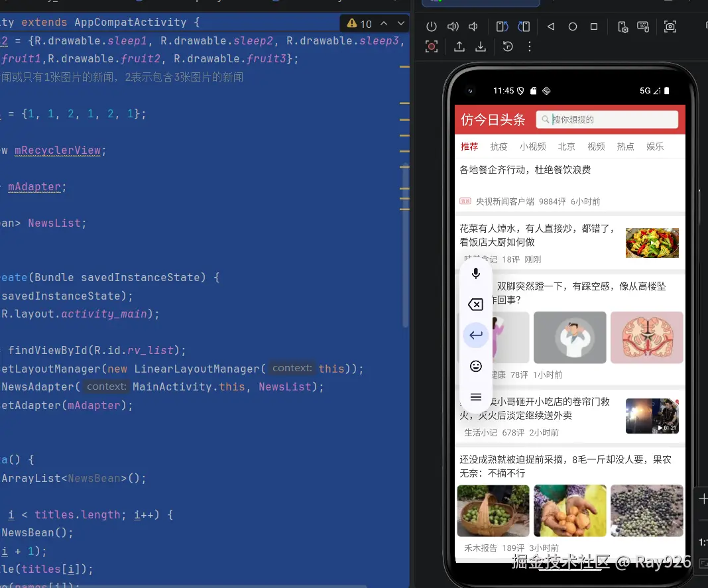Click the dark berries pile thumbnail
The image size is (708, 588).
point(647,511)
